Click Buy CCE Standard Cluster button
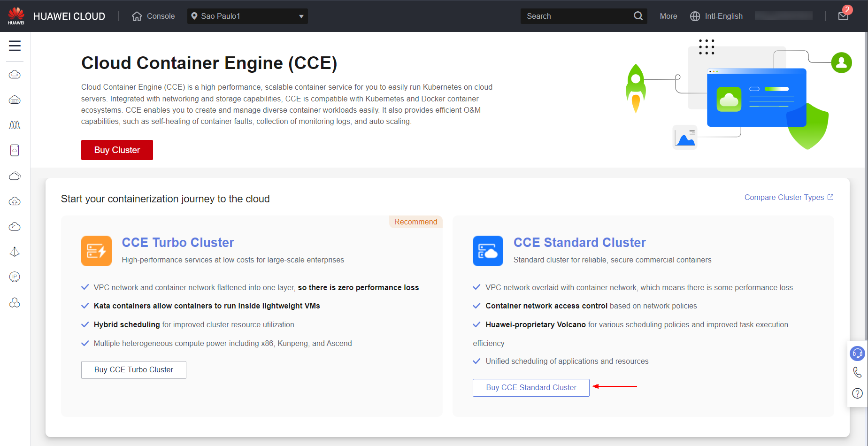Viewport: 868px width, 446px height. [531, 388]
